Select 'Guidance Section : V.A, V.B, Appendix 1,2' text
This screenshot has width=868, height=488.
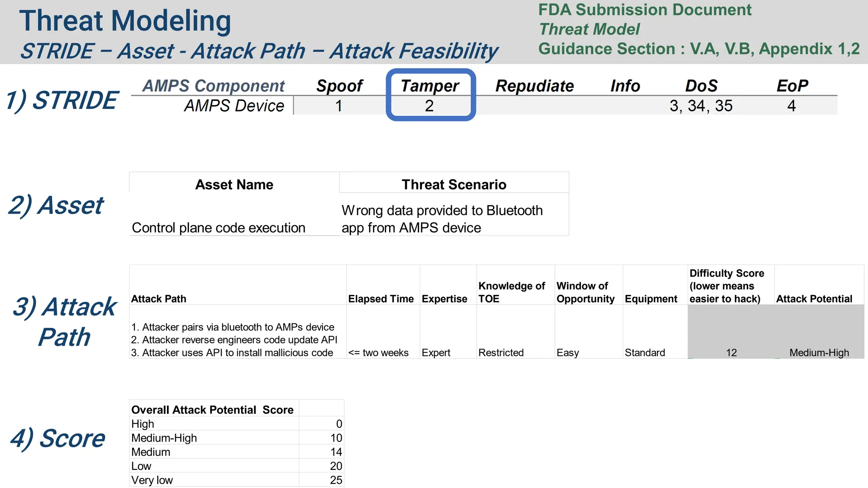(x=699, y=49)
